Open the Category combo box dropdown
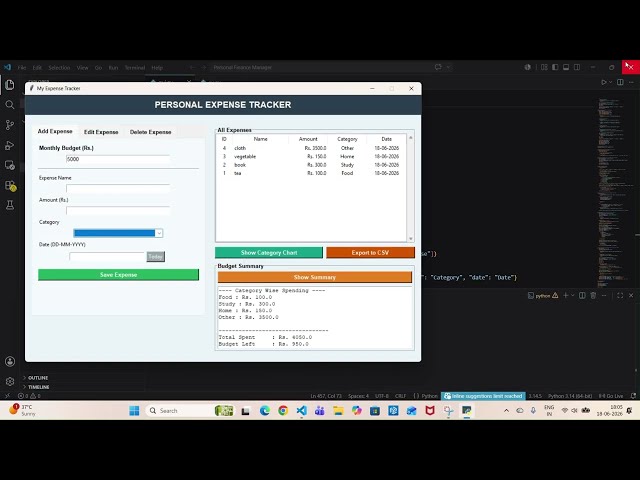640x480 pixels. tap(159, 233)
